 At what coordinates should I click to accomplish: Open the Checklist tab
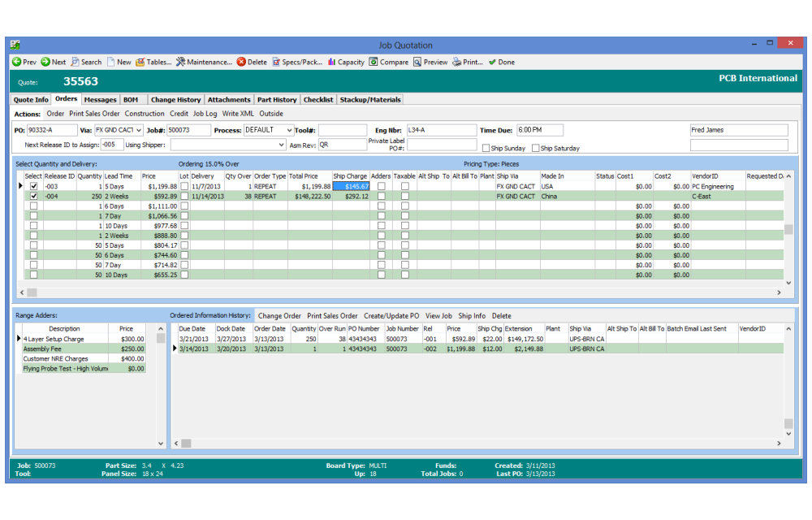pos(318,100)
